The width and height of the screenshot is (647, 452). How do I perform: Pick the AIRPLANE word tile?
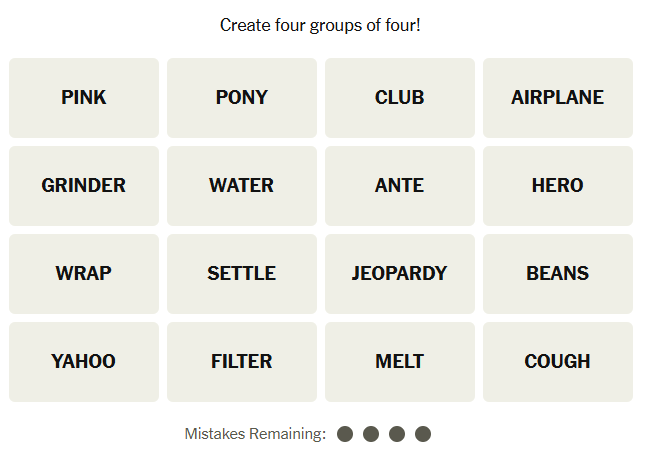point(558,98)
